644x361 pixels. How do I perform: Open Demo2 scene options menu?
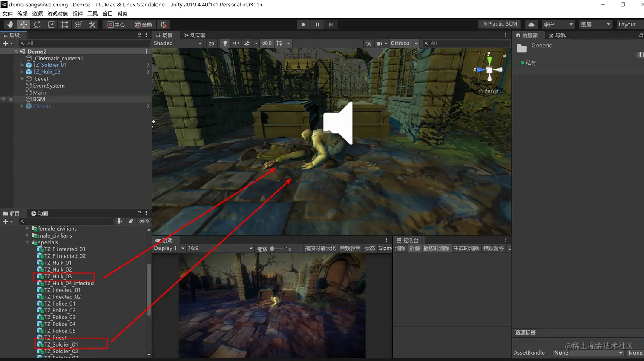147,52
